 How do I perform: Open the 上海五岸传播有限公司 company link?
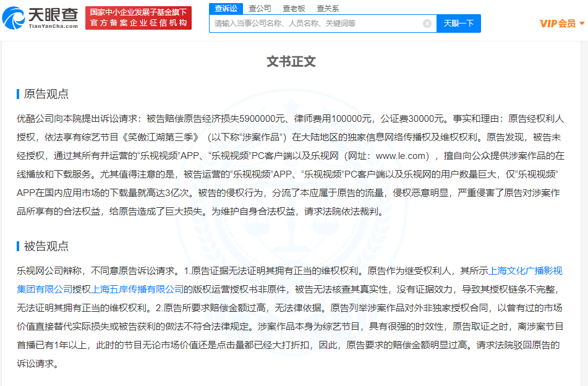[138, 289]
